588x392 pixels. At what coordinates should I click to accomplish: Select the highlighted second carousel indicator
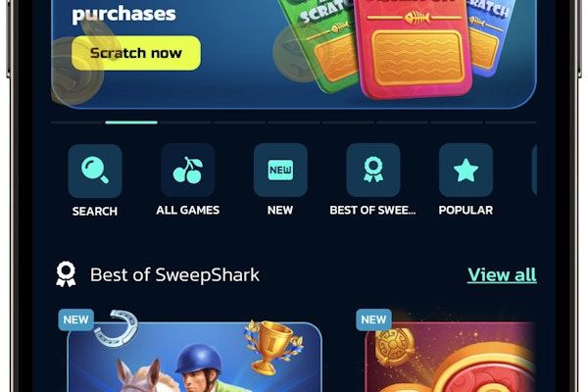click(131, 122)
